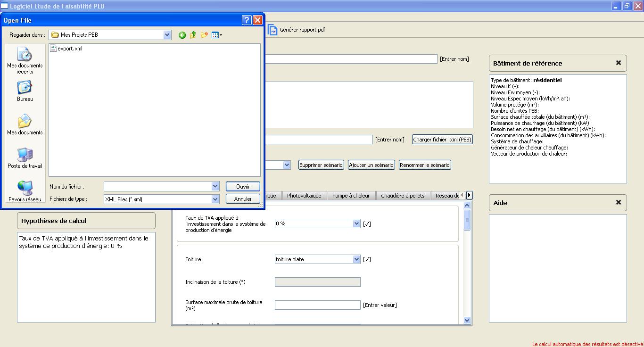Viewport: 644px width, 347px height.
Task: Expand the Nom du fichier dropdown
Action: pos(215,186)
